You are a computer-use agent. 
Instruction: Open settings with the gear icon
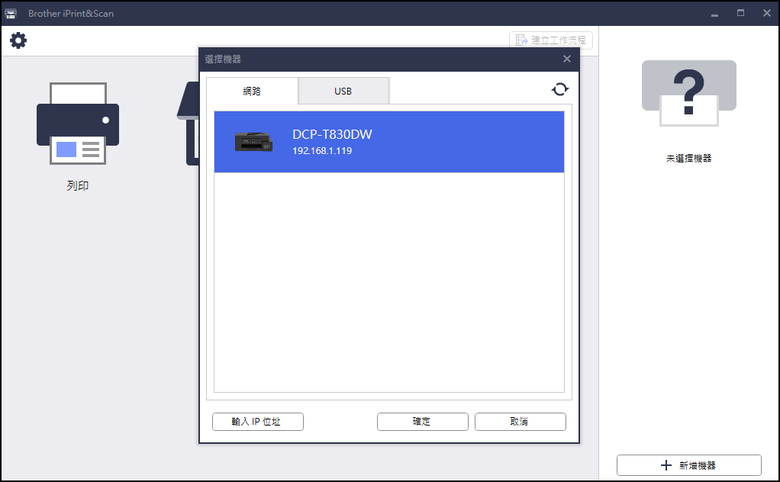18,40
